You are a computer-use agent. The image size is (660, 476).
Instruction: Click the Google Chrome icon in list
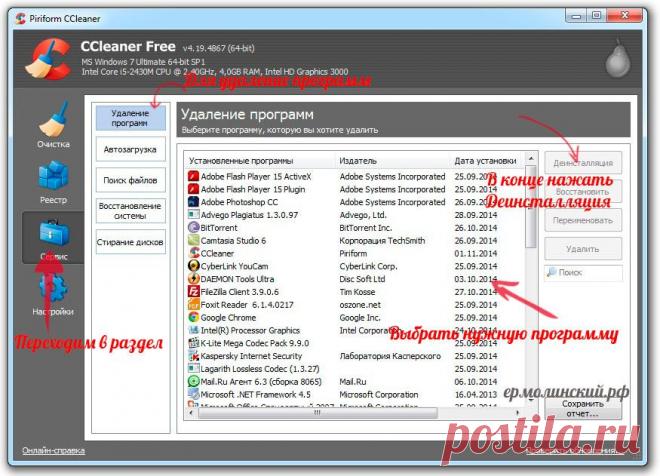193,317
